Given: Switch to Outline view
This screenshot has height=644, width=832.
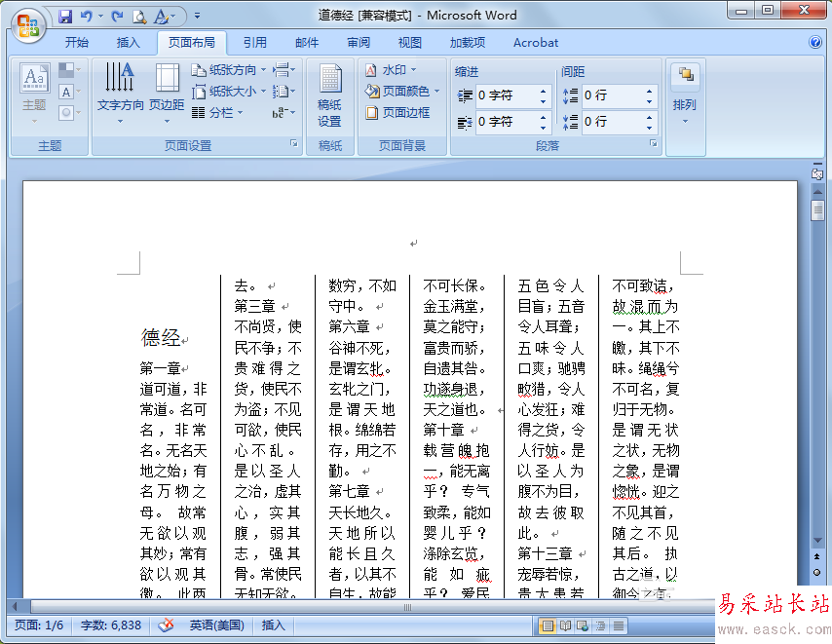Looking at the screenshot, I should pos(601,625).
